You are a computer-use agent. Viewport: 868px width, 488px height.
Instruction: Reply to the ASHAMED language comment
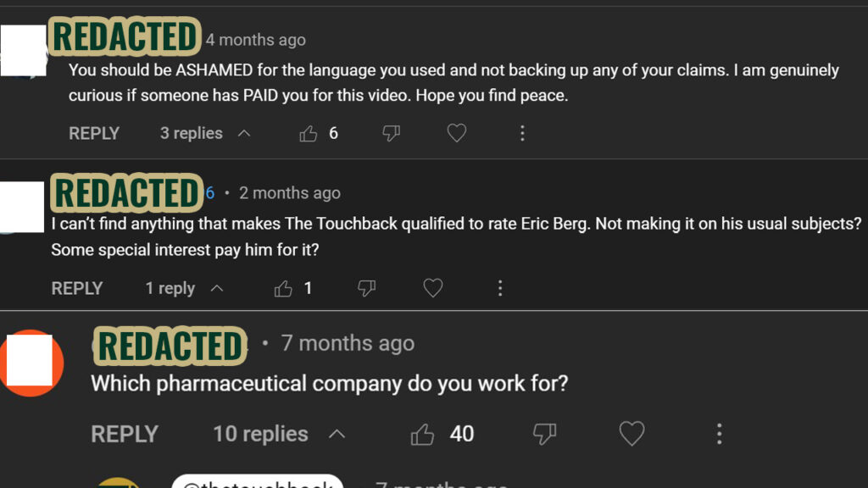click(94, 133)
